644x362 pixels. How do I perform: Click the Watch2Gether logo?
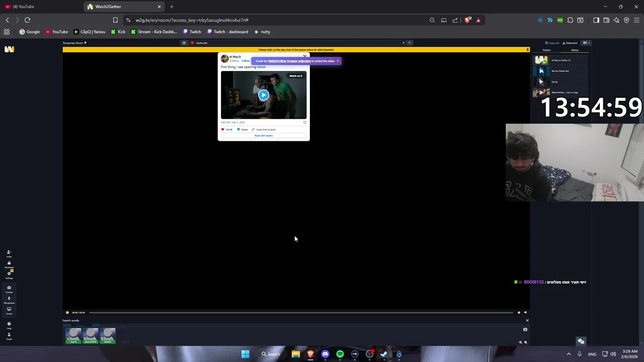click(x=9, y=49)
